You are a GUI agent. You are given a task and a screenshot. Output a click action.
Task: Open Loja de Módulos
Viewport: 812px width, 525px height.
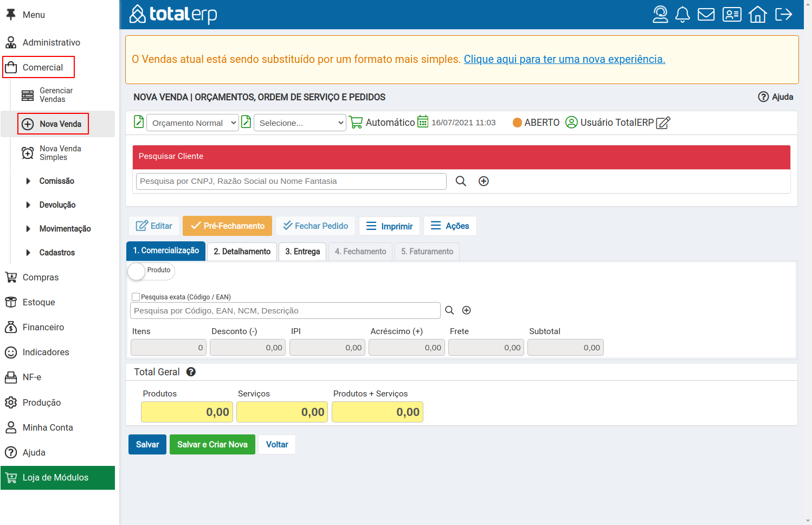(x=57, y=477)
